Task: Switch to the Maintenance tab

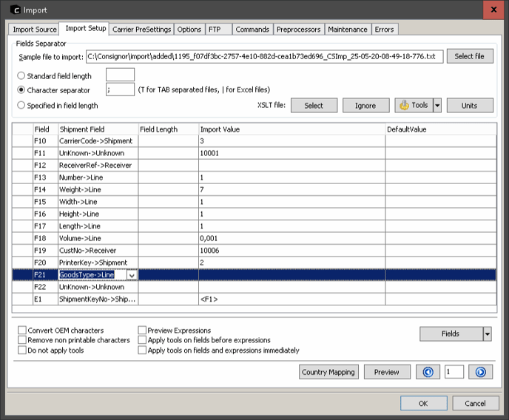Action: coord(348,29)
